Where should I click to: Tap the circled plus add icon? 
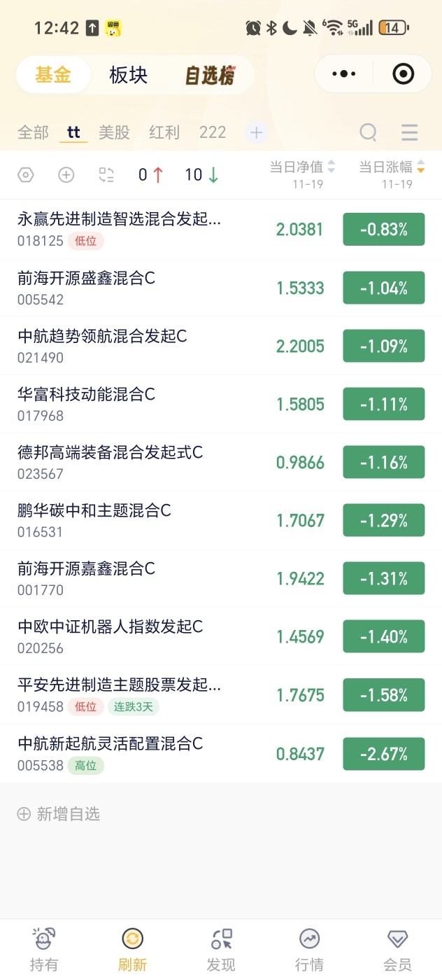[66, 175]
